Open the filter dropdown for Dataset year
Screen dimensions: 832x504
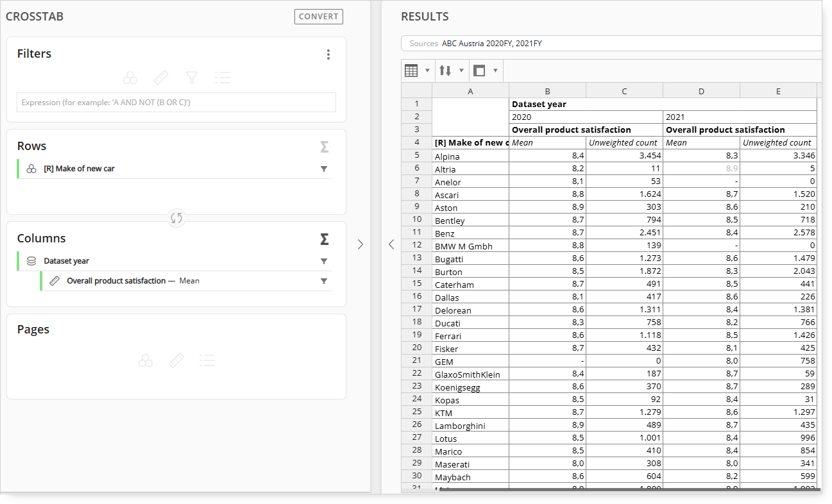(324, 262)
